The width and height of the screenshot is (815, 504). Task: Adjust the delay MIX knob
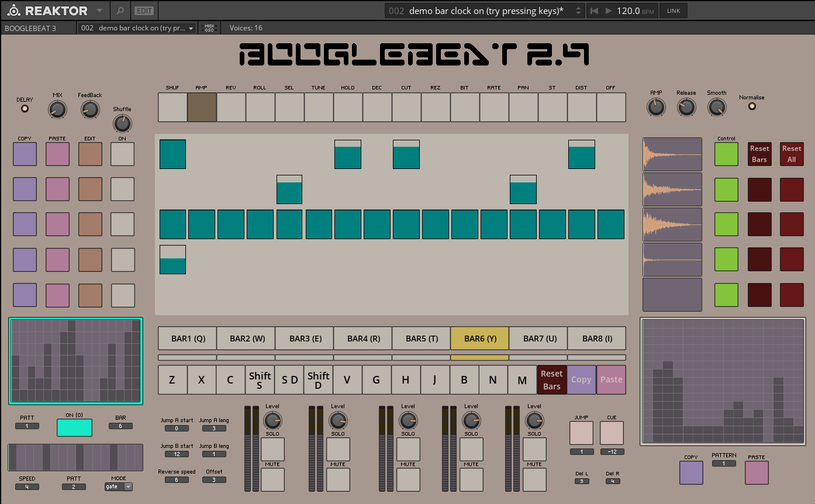[57, 109]
